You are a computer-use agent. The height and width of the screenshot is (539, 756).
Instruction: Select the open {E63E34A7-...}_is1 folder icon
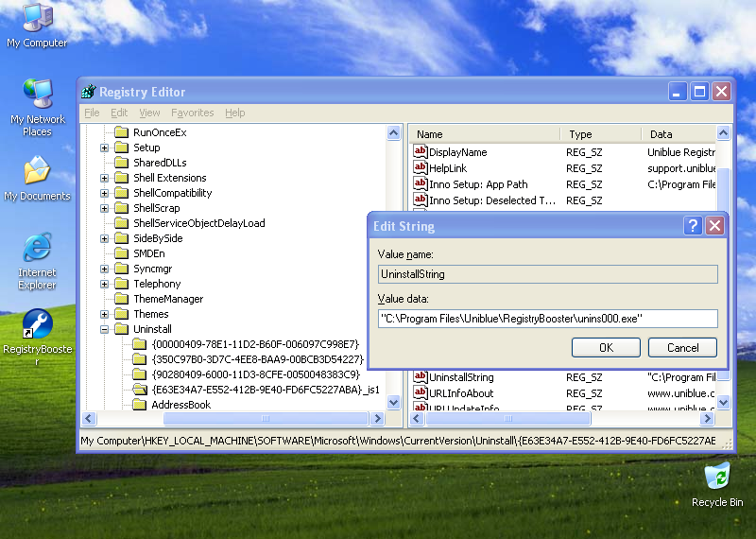(140, 390)
